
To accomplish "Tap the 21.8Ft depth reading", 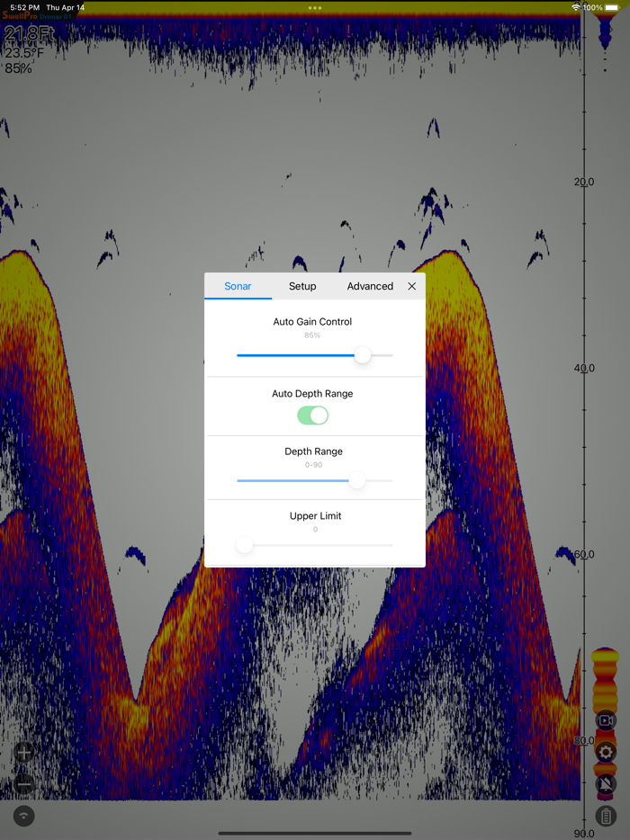I will 30,34.
